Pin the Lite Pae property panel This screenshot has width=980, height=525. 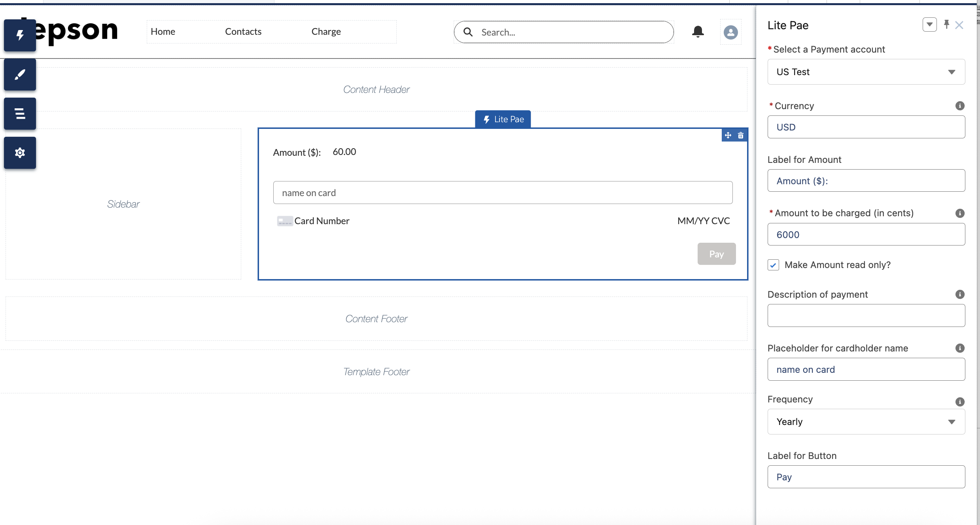pos(946,25)
